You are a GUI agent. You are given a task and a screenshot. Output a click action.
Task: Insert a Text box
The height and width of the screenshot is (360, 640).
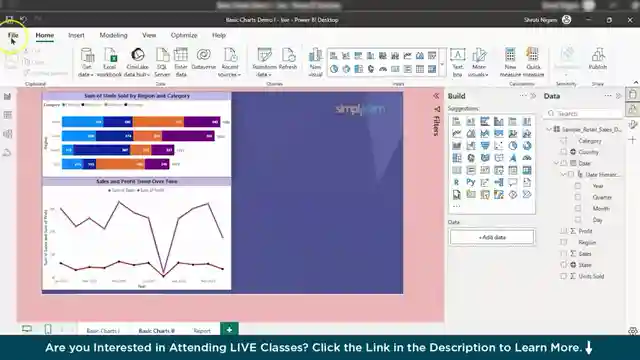[458, 62]
